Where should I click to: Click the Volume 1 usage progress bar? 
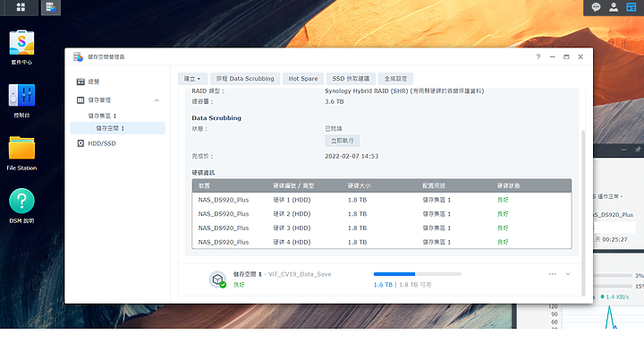[418, 274]
